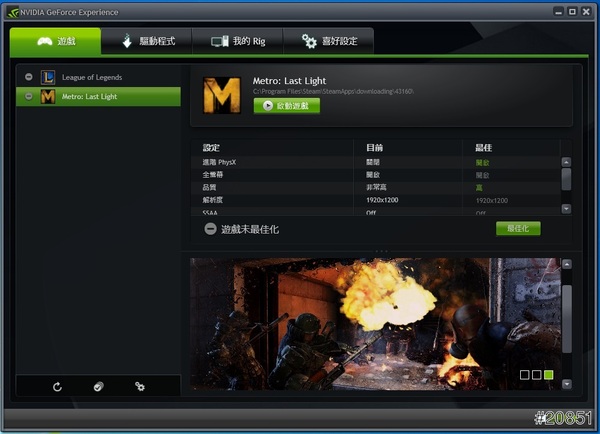Click the gears icon on 喜好設定 tab
Image resolution: width=600 pixels, height=434 pixels.
click(x=309, y=41)
